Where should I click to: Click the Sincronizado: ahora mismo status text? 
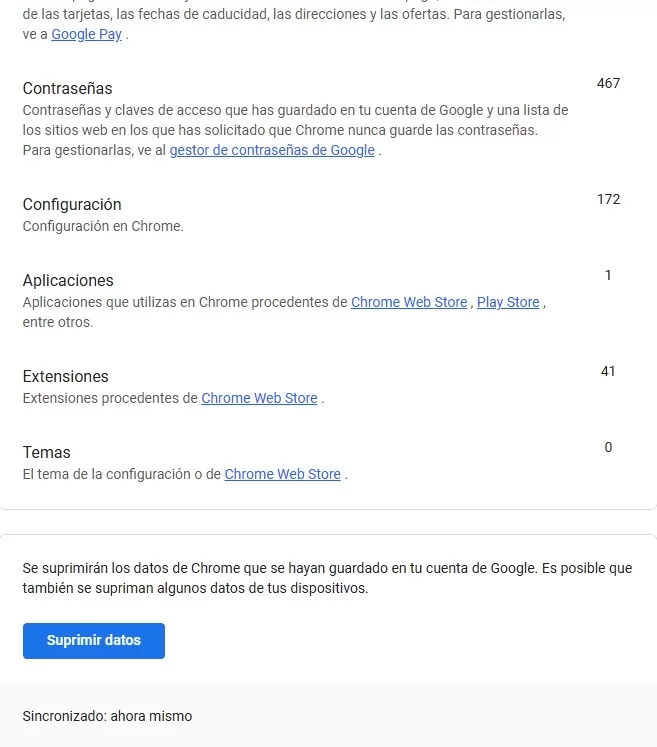[x=107, y=716]
